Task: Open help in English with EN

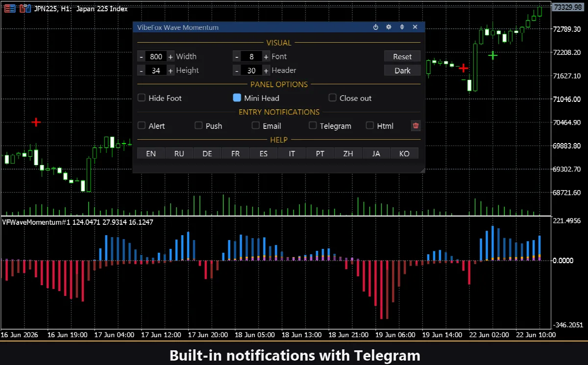Action: (x=151, y=154)
